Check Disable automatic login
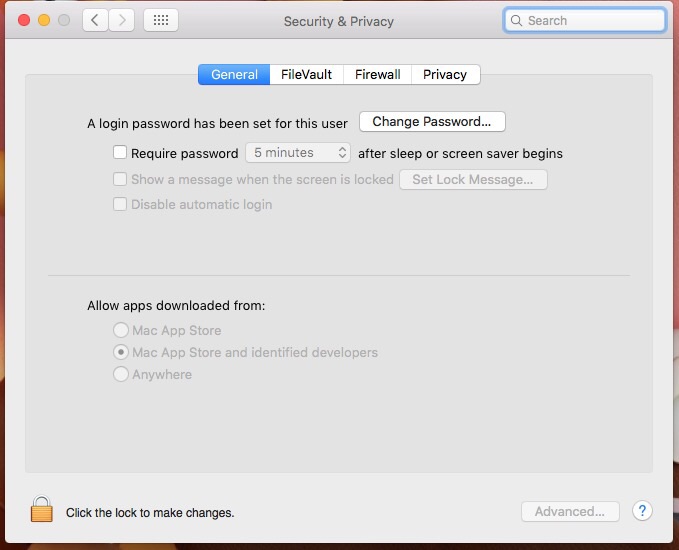Screen dimensions: 679x550 [120, 204]
